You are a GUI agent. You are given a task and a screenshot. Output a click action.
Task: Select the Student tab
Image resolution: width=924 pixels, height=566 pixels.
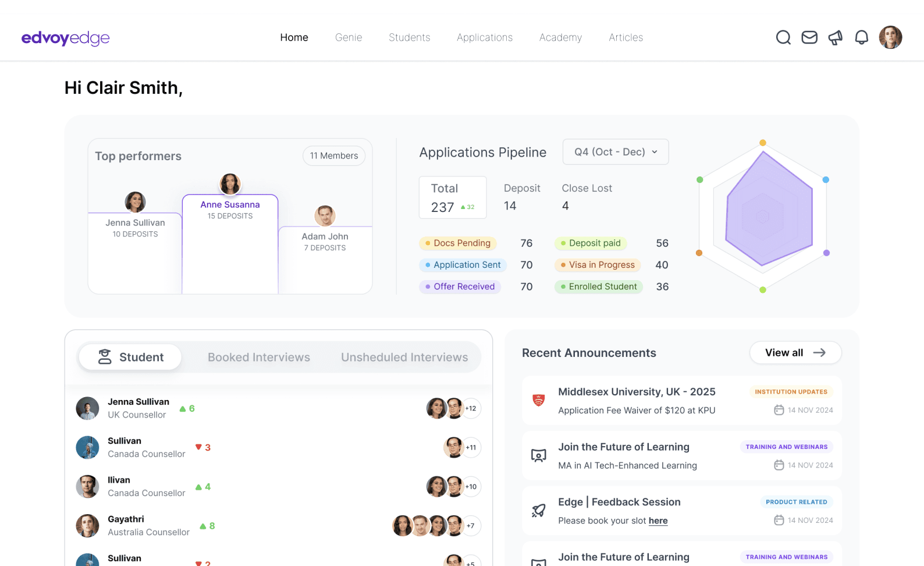(x=130, y=357)
